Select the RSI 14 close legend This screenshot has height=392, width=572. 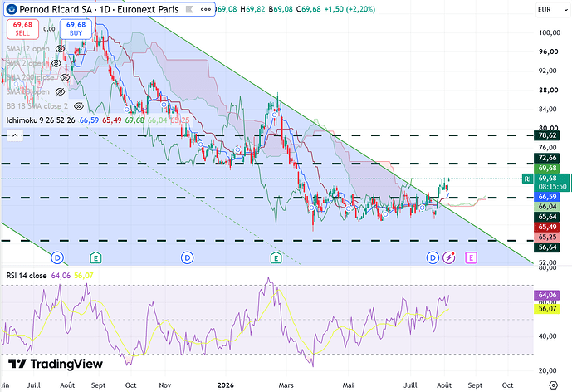point(27,275)
